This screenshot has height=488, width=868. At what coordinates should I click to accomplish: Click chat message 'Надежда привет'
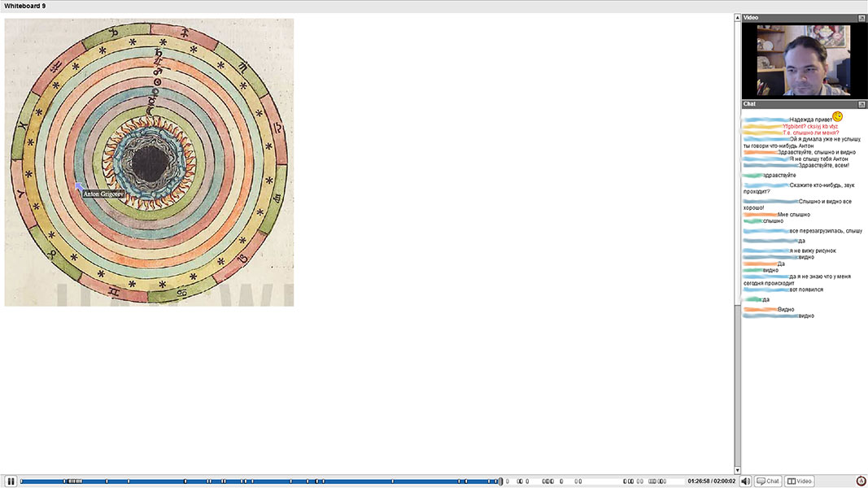[810, 120]
